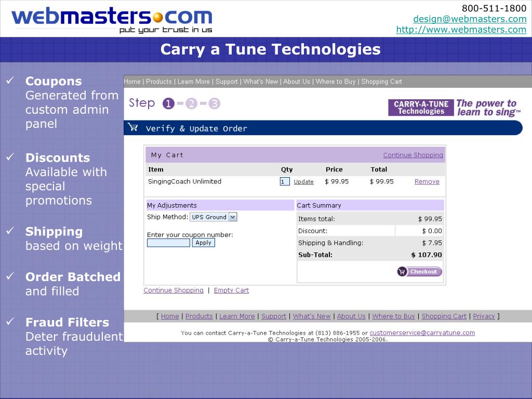Viewport: 532px width, 399px height.
Task: Remove SingingCoach Unlimited from the cart
Action: click(x=427, y=182)
